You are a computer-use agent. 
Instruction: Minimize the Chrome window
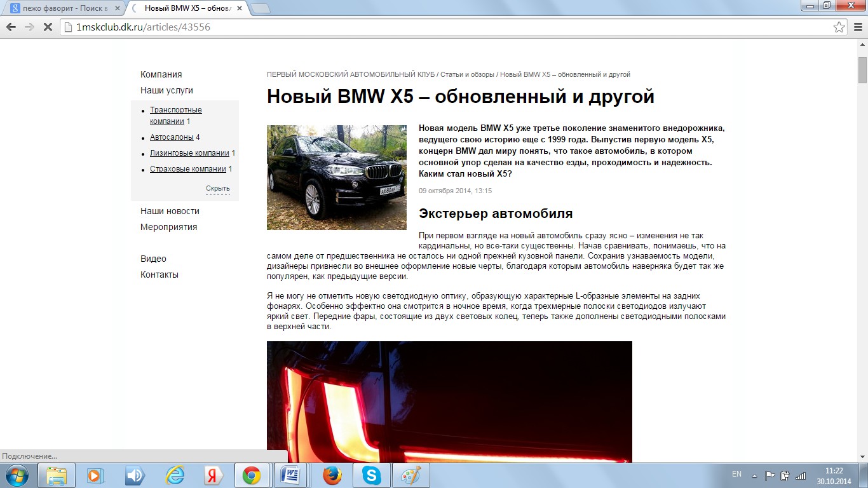[809, 5]
